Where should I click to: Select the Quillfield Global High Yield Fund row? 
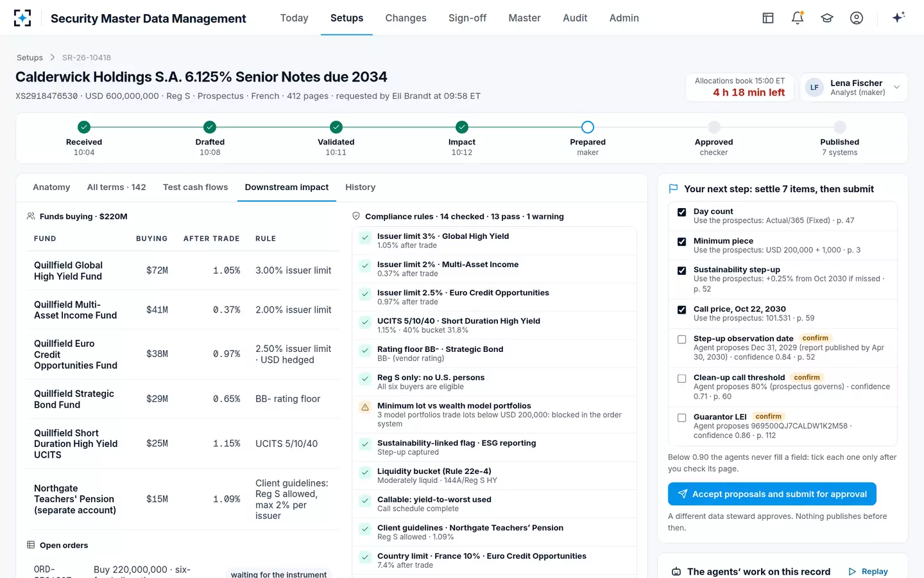pos(183,270)
